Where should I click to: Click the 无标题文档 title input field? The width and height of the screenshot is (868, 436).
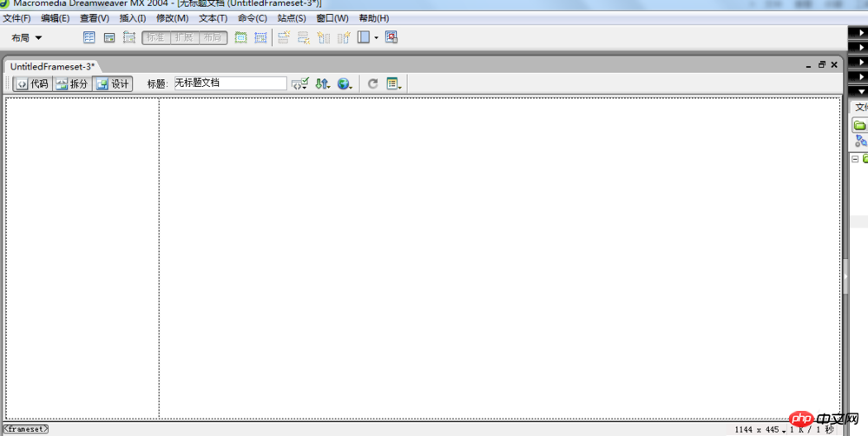click(229, 83)
